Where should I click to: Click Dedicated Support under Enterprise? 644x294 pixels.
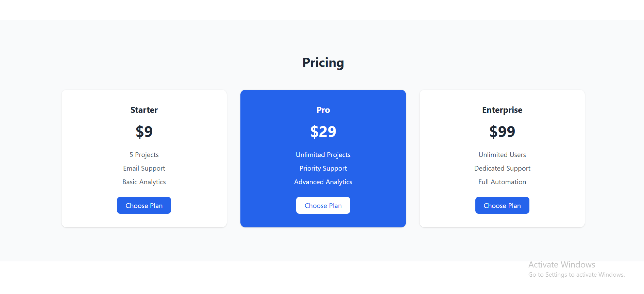502,168
